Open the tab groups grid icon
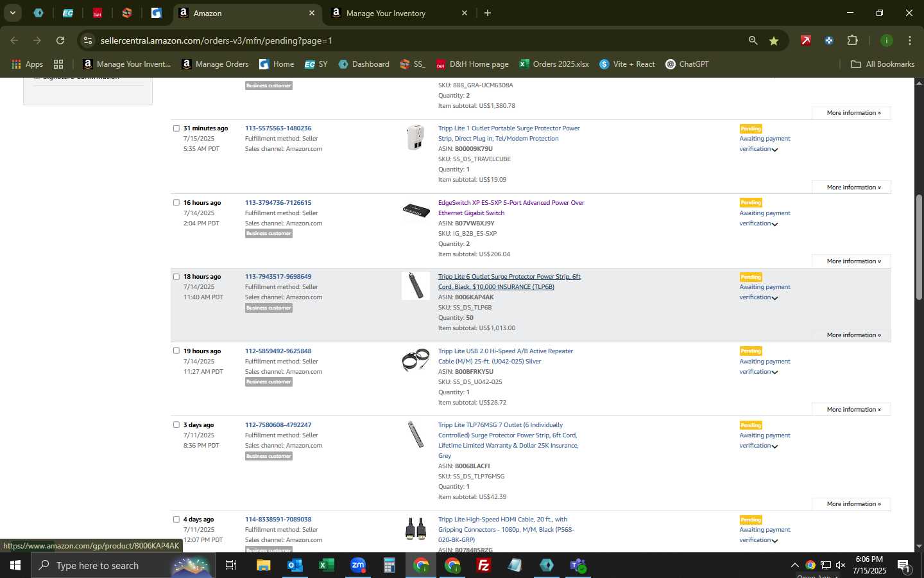 pyautogui.click(x=58, y=64)
